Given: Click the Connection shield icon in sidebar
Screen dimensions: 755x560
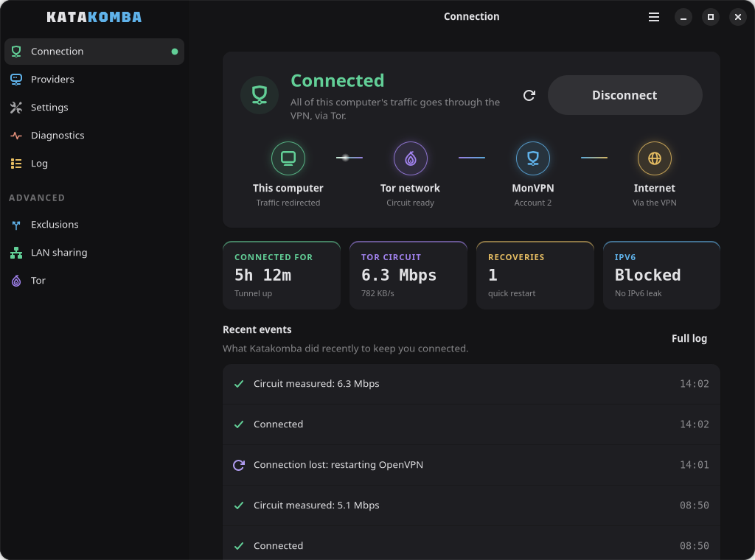Looking at the screenshot, I should click(x=16, y=52).
